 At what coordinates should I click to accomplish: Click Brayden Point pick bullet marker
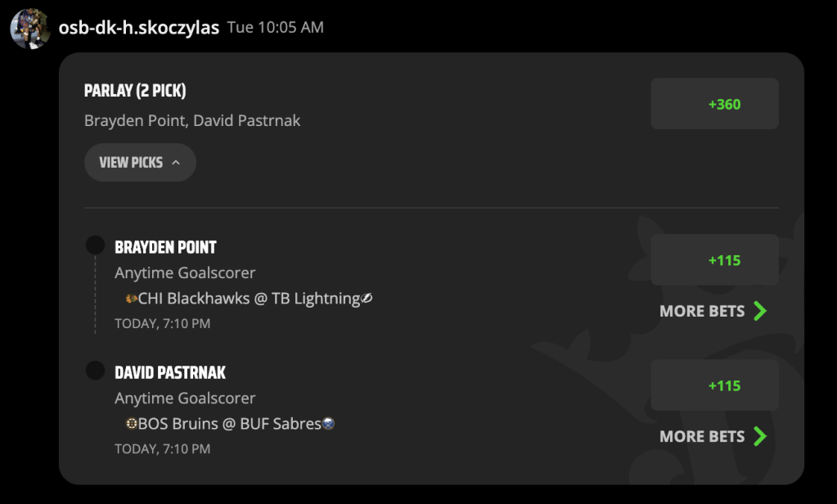95,245
